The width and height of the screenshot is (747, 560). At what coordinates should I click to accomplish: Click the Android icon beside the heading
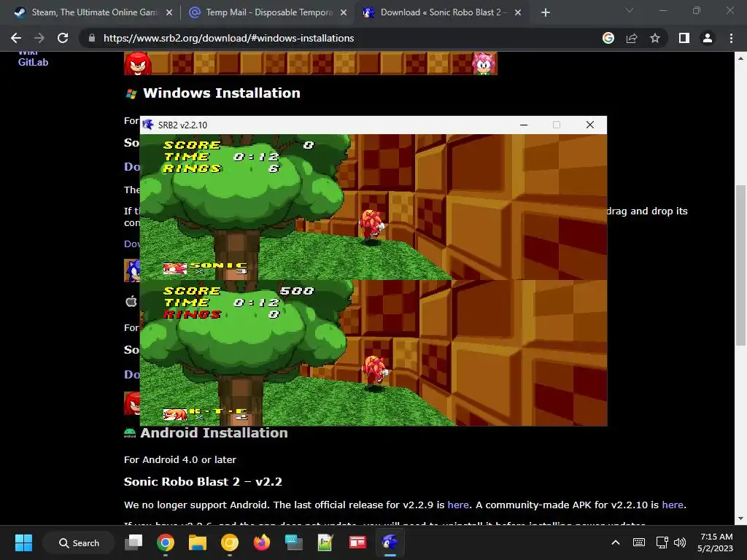tap(130, 433)
